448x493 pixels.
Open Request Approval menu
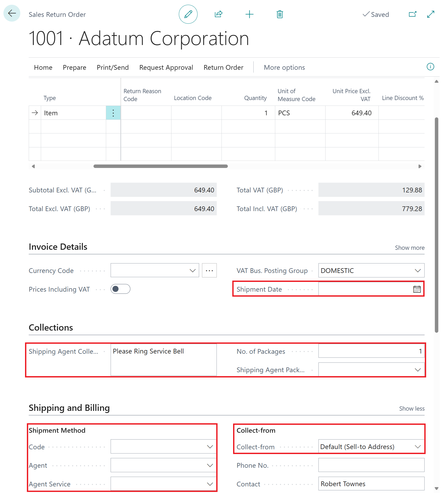[x=166, y=67]
